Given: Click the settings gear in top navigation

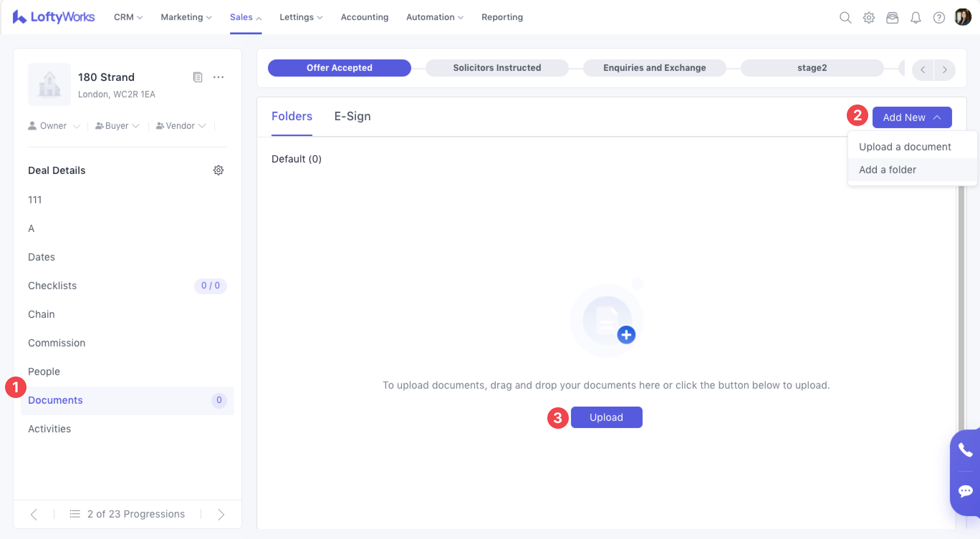Looking at the screenshot, I should point(869,18).
